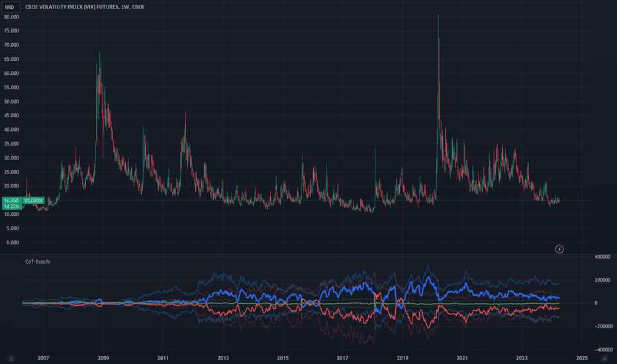Click the 30.000 price axis label
This screenshot has height=364, width=617.
[11, 158]
